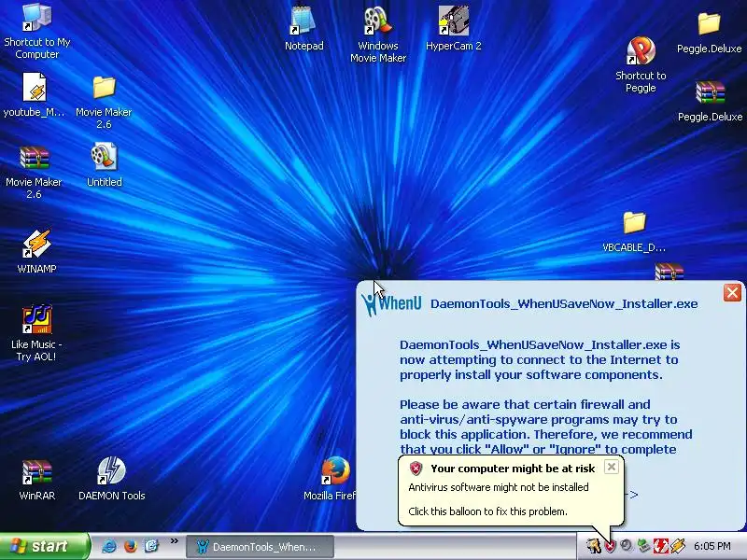
Task: Click the 'Your computer might be at risk' heading
Action: (513, 469)
